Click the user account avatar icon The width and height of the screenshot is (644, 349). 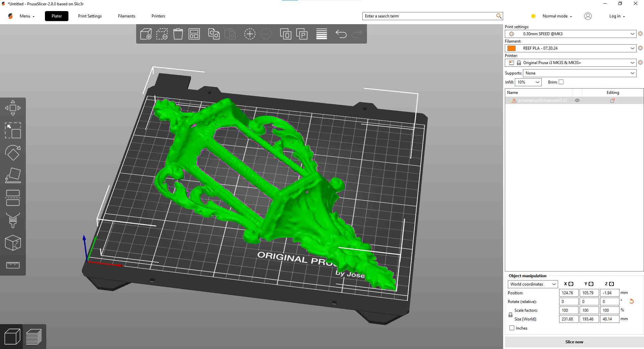[588, 16]
